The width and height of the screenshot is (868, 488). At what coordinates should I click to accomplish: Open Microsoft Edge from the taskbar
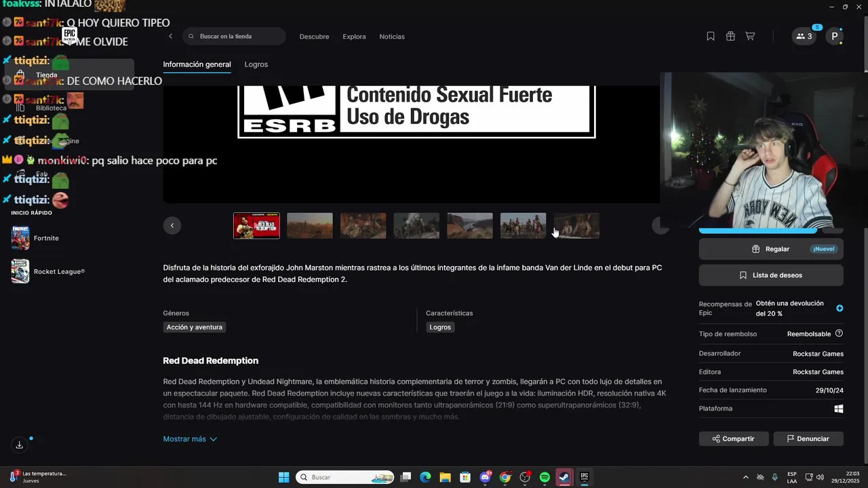click(425, 477)
